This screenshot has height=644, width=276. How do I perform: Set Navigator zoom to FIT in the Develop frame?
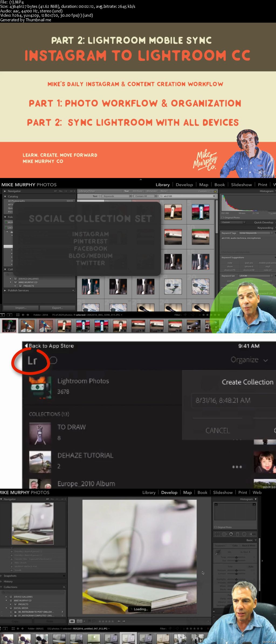[x=47, y=499]
